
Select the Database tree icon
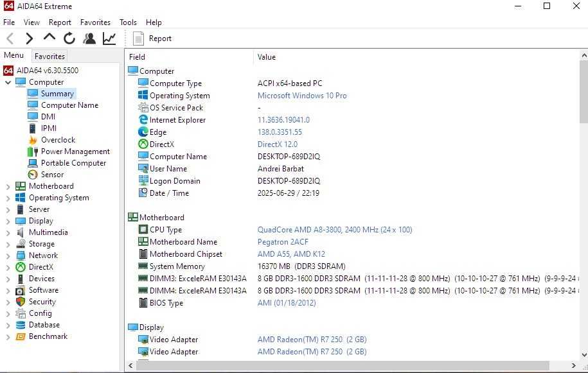point(21,325)
